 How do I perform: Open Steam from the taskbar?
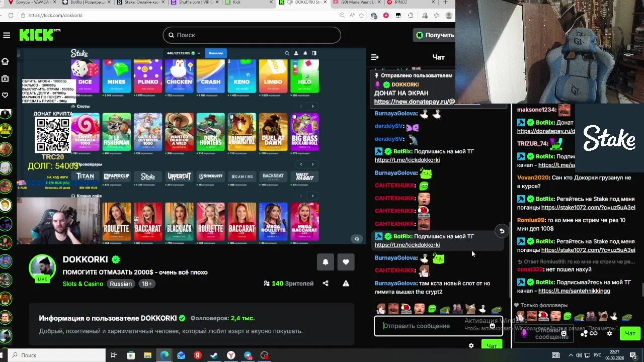[214, 355]
